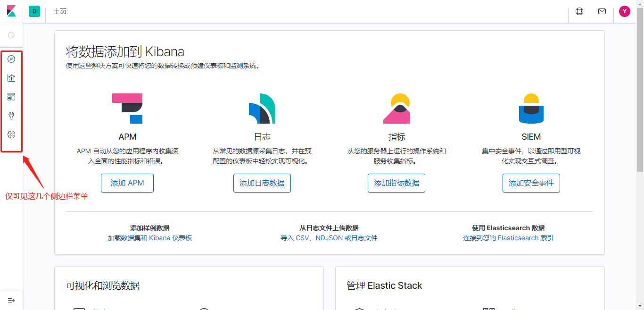Click the 添加日志数据 button
This screenshot has width=644, height=310.
point(262,183)
